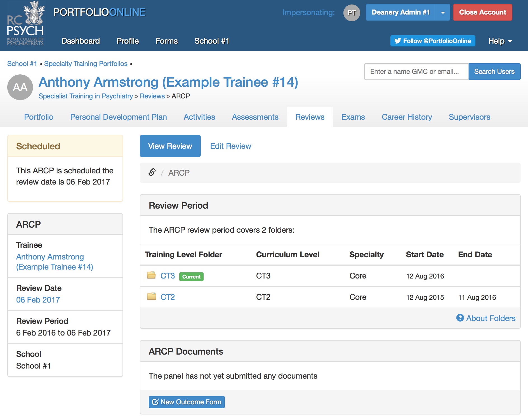Click the RCPsych college logo

(25, 24)
